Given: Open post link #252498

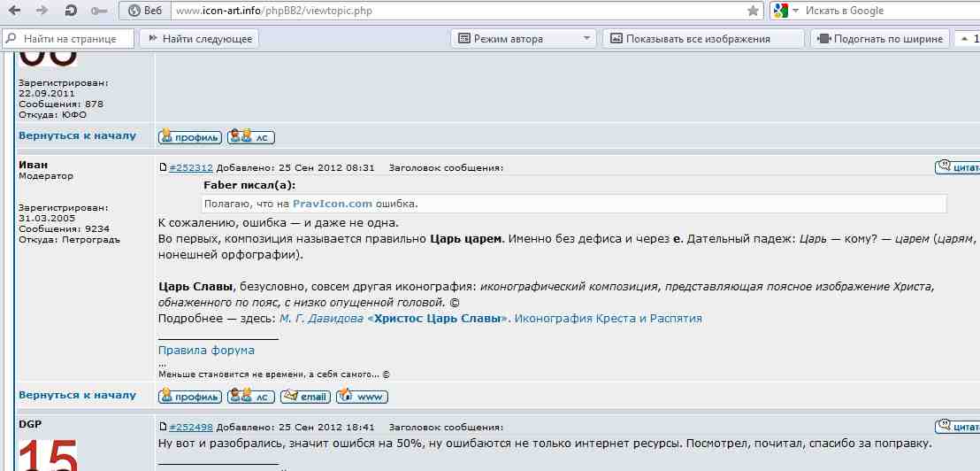Looking at the screenshot, I should pyautogui.click(x=191, y=428).
